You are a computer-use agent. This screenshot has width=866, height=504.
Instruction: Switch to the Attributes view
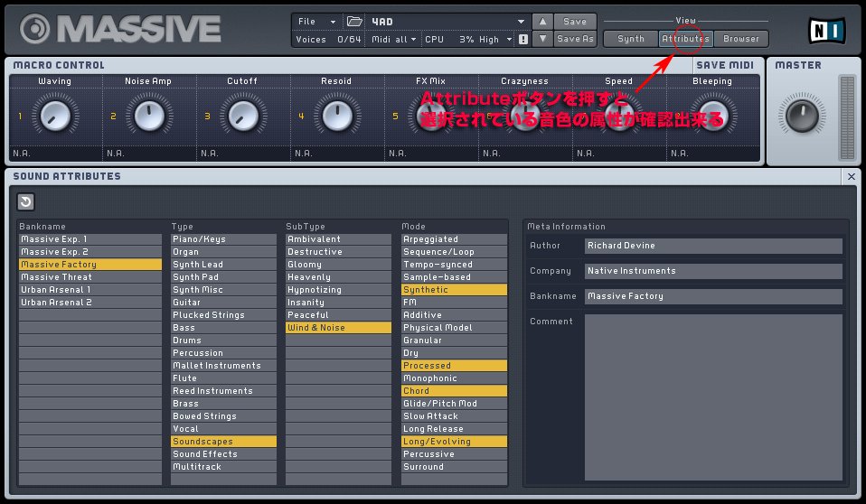685,39
